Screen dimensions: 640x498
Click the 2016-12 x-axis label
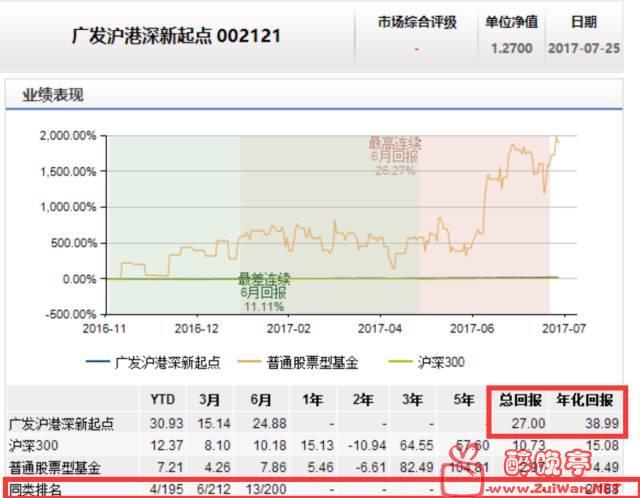point(197,329)
